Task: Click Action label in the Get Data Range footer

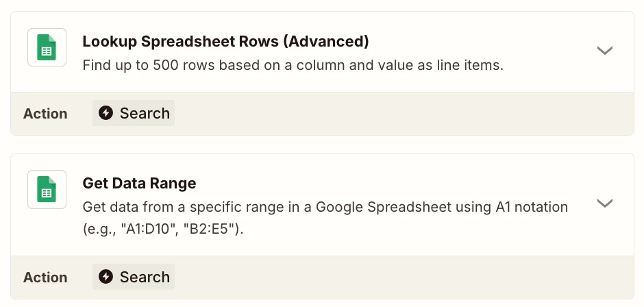Action: 45,278
